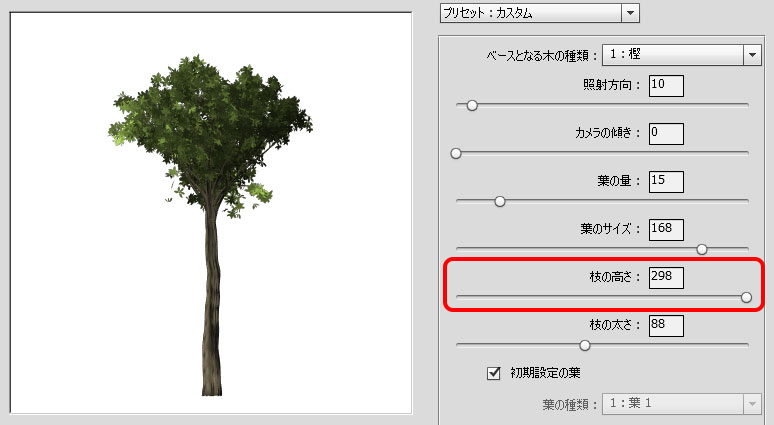Click the 葉のサイズ value field showing 168
The width and height of the screenshot is (774, 425).
[666, 230]
